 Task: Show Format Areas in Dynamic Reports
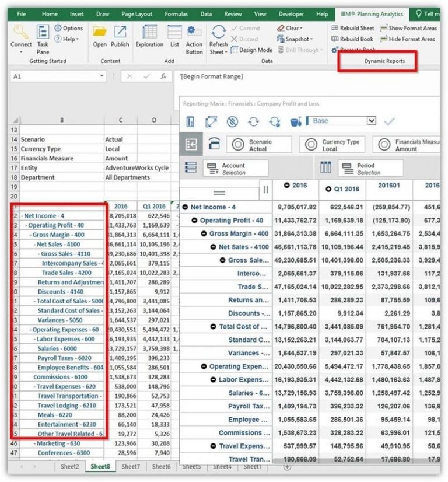pos(408,28)
